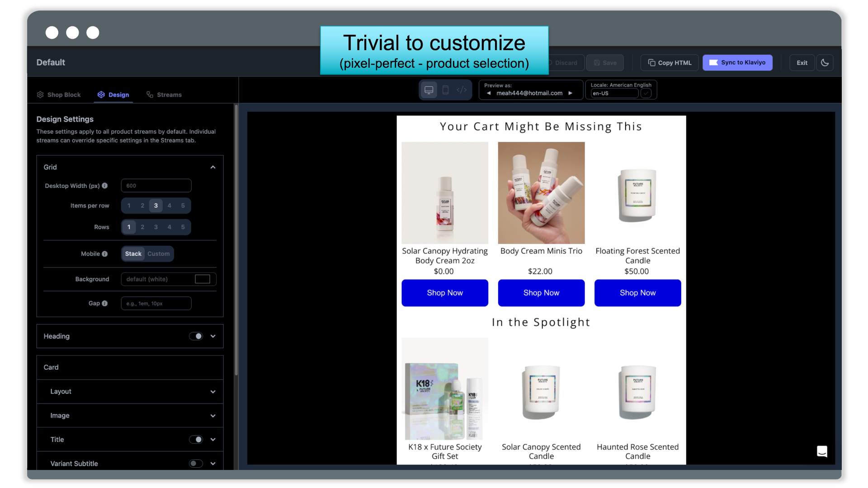Image resolution: width=868 pixels, height=488 pixels.
Task: Open the chat widget icon
Action: click(822, 451)
